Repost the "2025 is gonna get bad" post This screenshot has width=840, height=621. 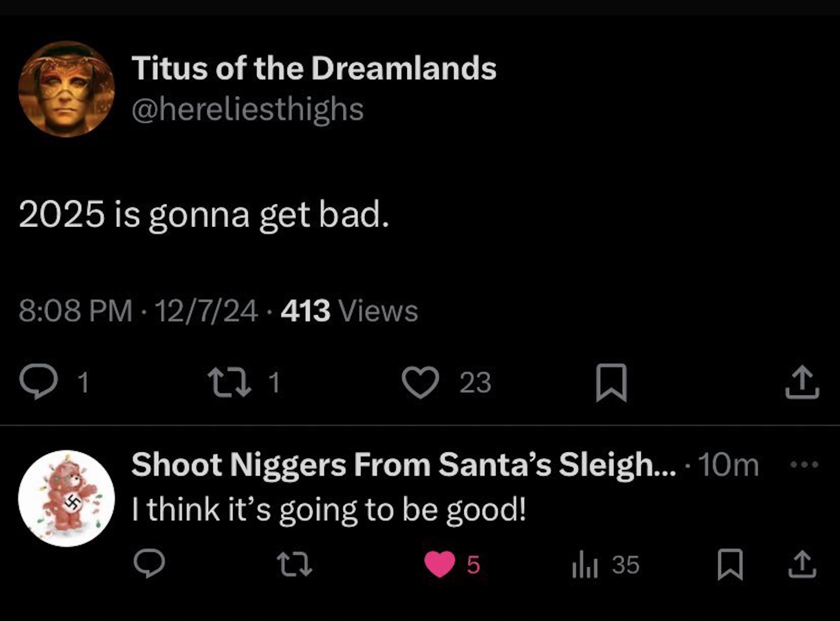(230, 382)
